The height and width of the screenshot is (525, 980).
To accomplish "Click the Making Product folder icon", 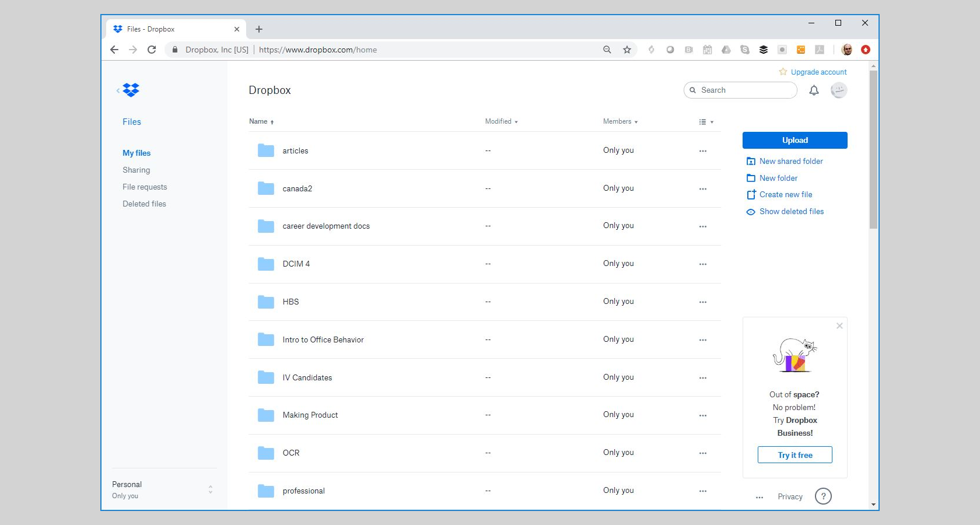I will coord(266,415).
